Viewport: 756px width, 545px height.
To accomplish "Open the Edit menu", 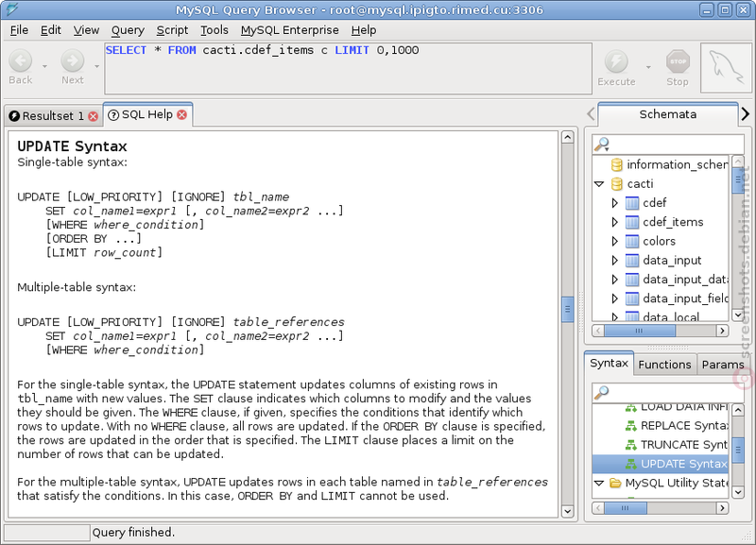I will [x=51, y=30].
